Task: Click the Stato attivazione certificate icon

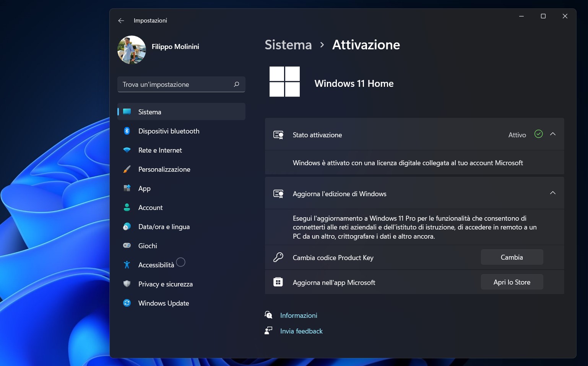Action: click(x=278, y=135)
